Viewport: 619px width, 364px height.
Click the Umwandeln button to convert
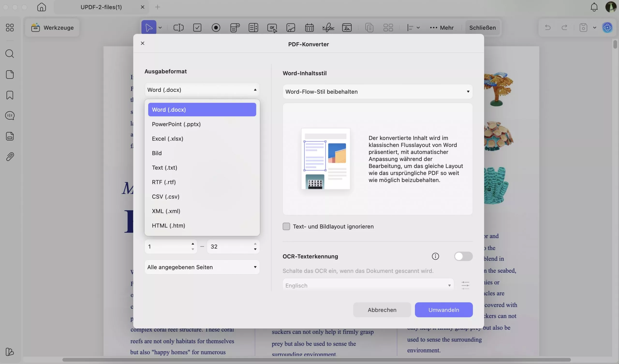point(444,310)
